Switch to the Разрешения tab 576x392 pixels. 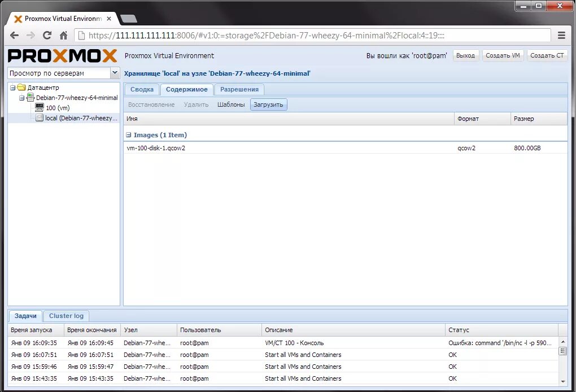[239, 89]
